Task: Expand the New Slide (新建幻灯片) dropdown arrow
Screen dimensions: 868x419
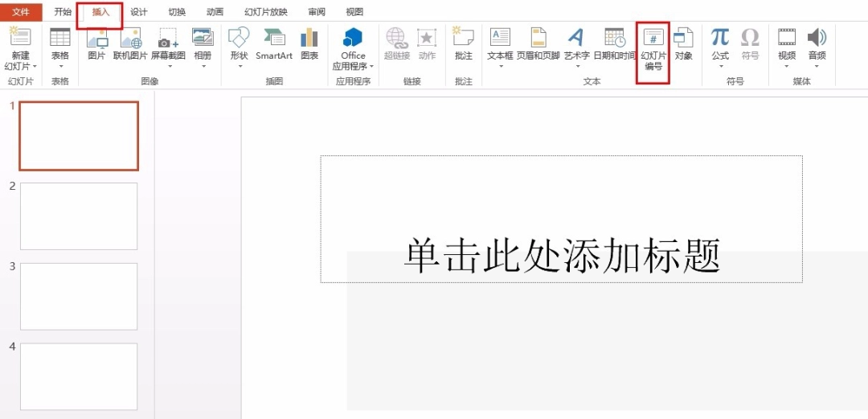Action: coord(35,67)
